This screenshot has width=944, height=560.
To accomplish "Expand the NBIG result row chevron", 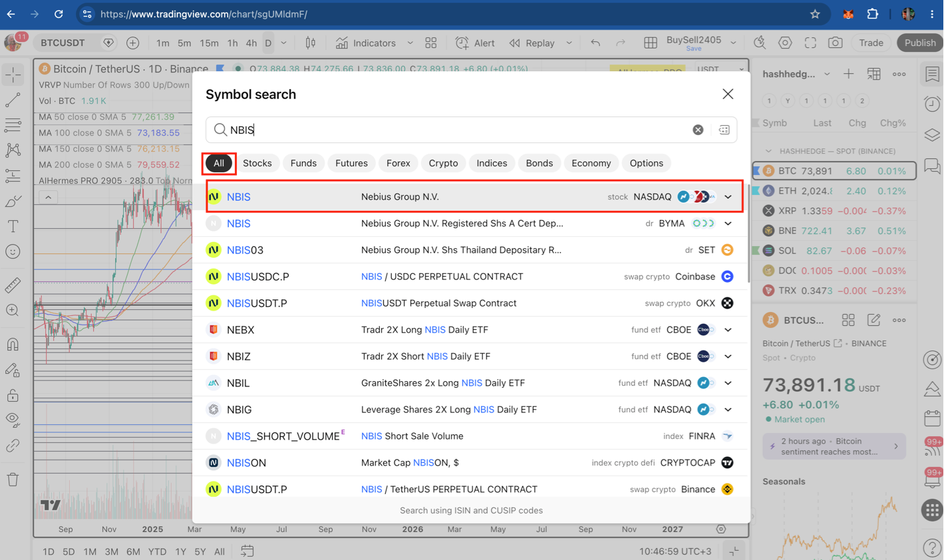I will click(728, 410).
